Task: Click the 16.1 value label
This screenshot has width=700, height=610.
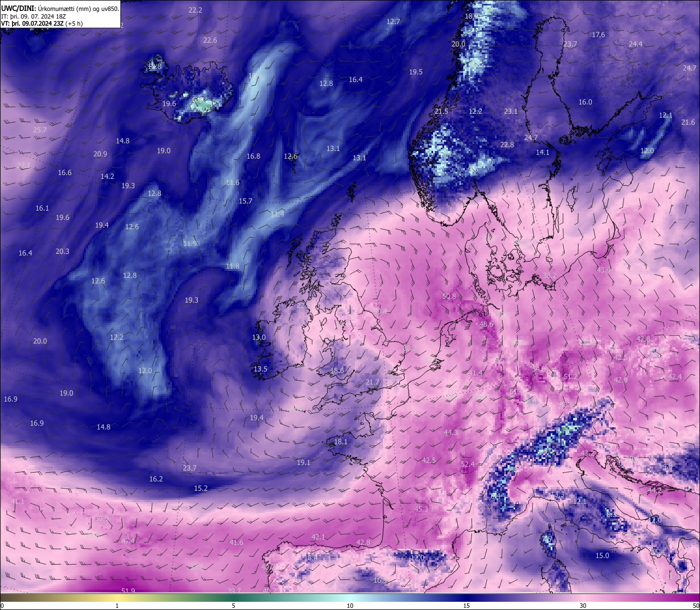Action: pyautogui.click(x=42, y=208)
